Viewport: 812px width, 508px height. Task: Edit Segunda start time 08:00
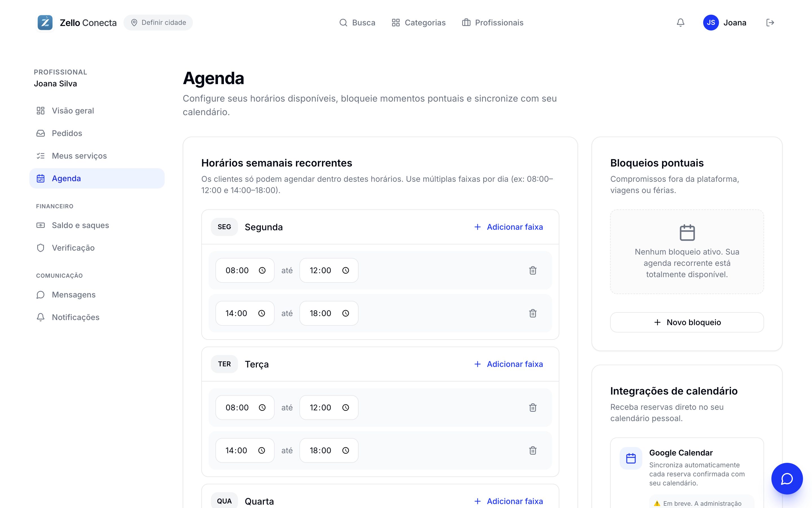click(x=245, y=270)
